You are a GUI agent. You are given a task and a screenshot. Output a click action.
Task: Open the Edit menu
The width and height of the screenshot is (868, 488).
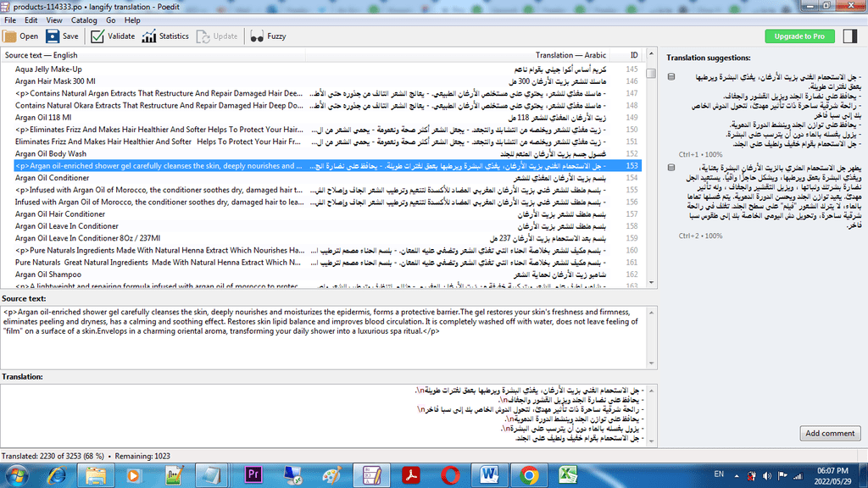[31, 20]
